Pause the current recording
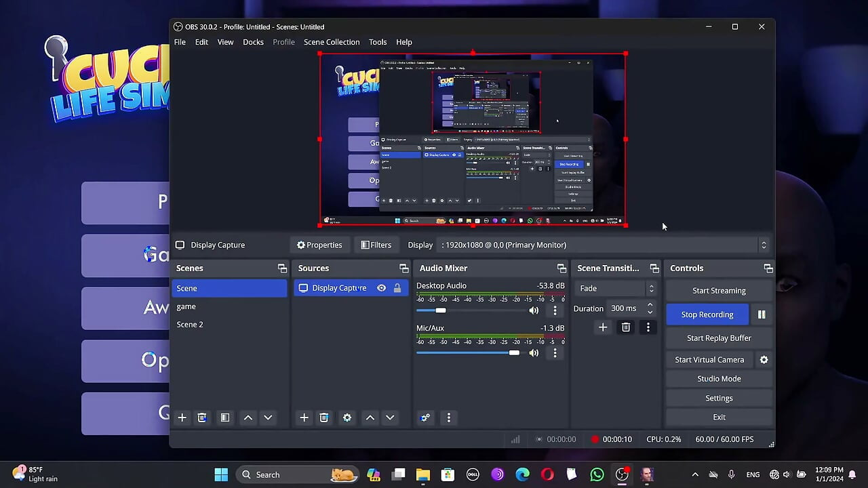868x488 pixels. point(762,314)
